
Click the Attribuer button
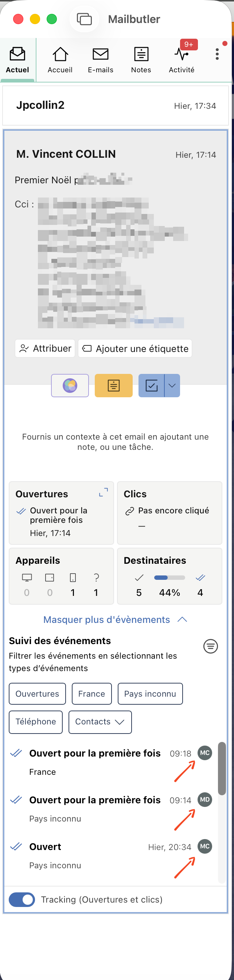[45, 348]
